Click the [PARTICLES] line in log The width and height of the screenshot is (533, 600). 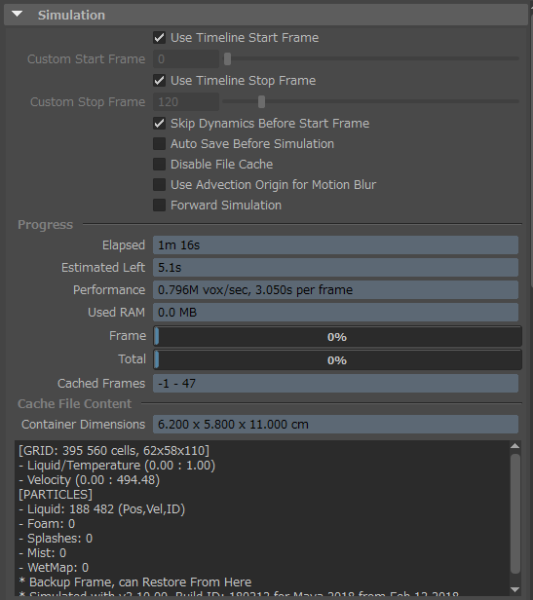(x=55, y=494)
